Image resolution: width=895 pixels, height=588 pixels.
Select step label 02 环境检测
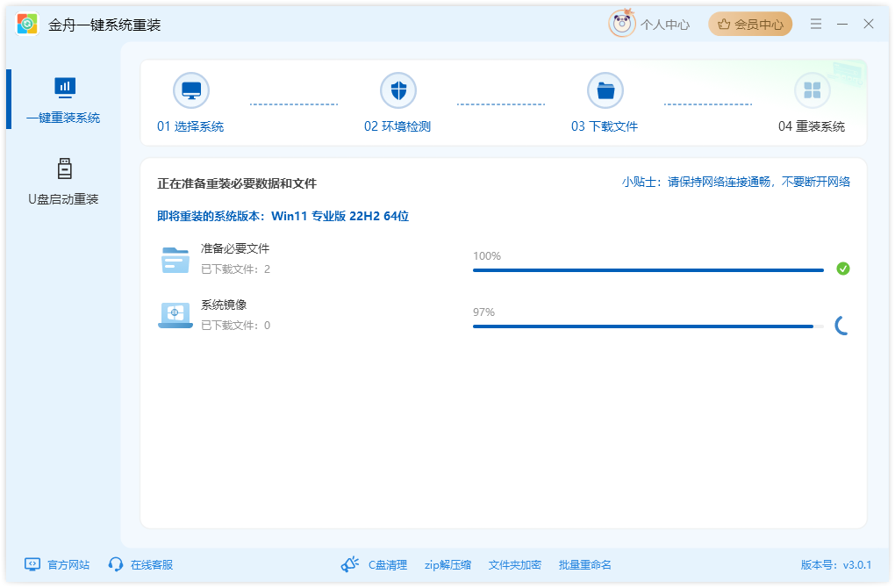397,126
